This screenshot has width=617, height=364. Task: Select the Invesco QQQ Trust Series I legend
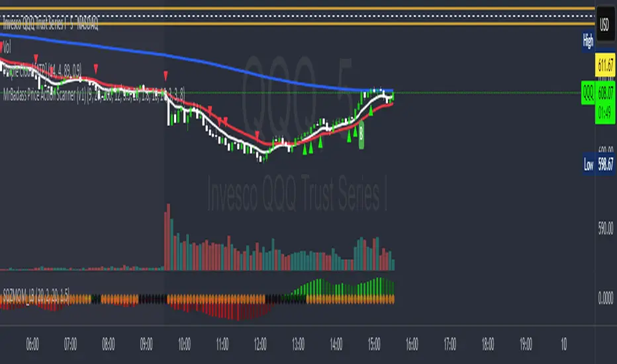(x=50, y=24)
